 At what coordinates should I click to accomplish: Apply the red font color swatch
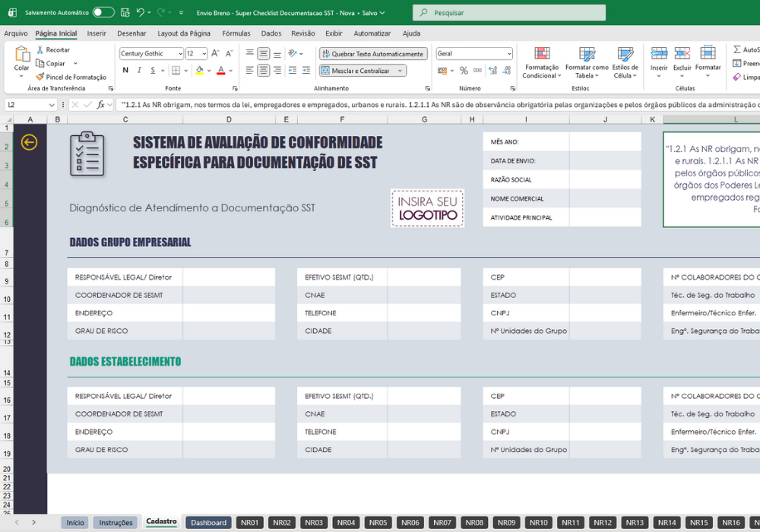click(x=221, y=70)
